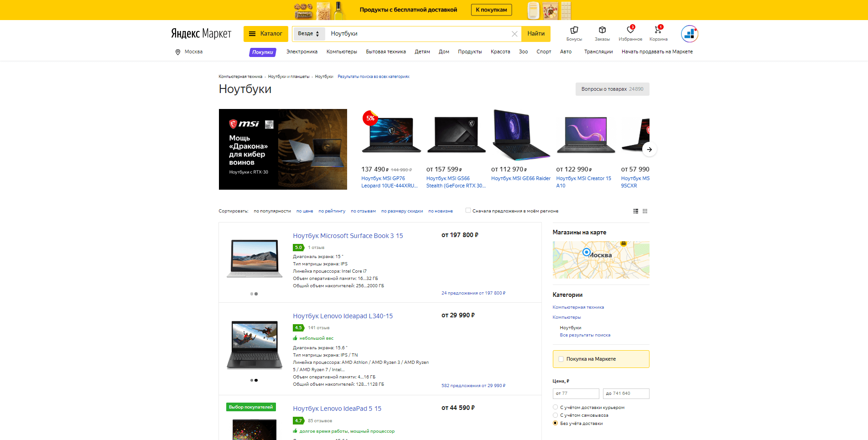868x440 pixels.
Task: Click the Surface Book image dots indicator
Action: [x=254, y=294]
